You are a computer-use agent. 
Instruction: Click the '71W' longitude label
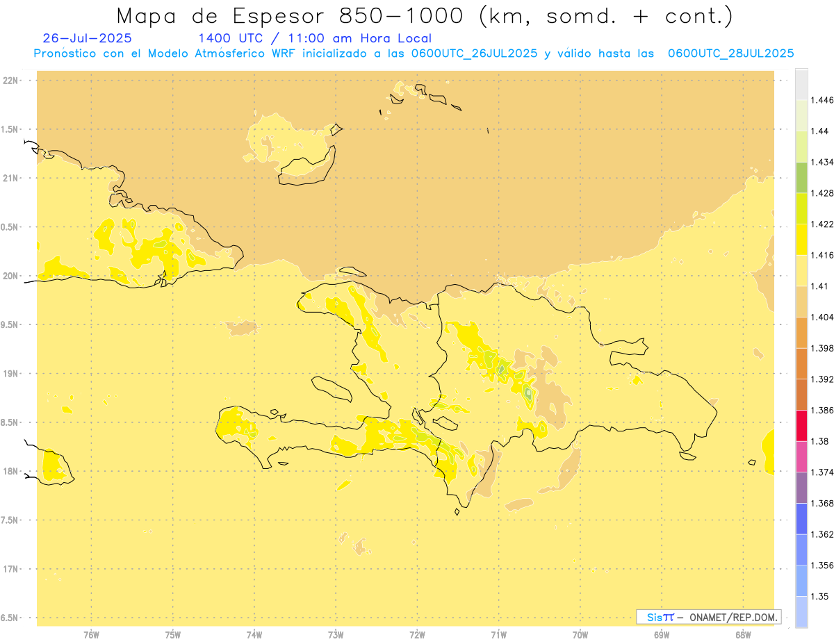(499, 635)
